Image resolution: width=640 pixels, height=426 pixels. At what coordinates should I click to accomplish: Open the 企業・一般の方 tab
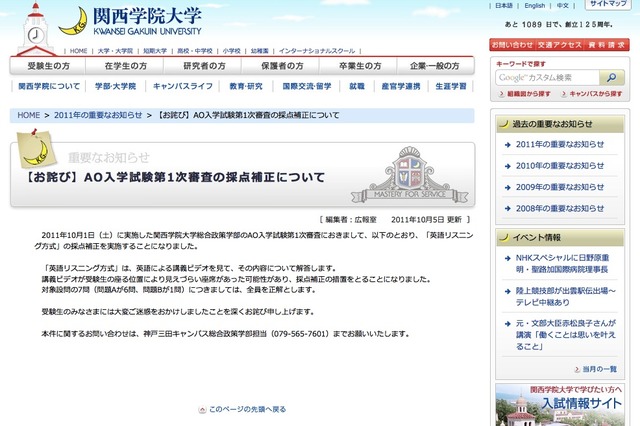click(x=435, y=66)
